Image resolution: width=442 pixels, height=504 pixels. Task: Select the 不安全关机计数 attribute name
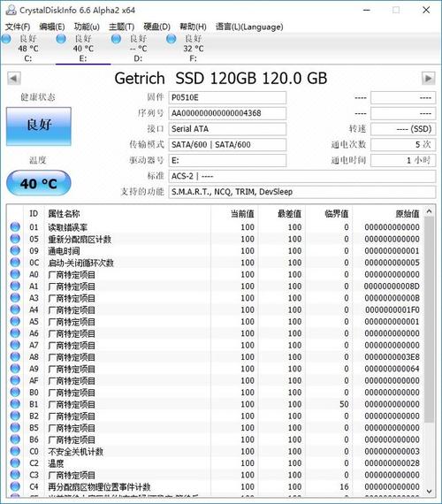(75, 452)
